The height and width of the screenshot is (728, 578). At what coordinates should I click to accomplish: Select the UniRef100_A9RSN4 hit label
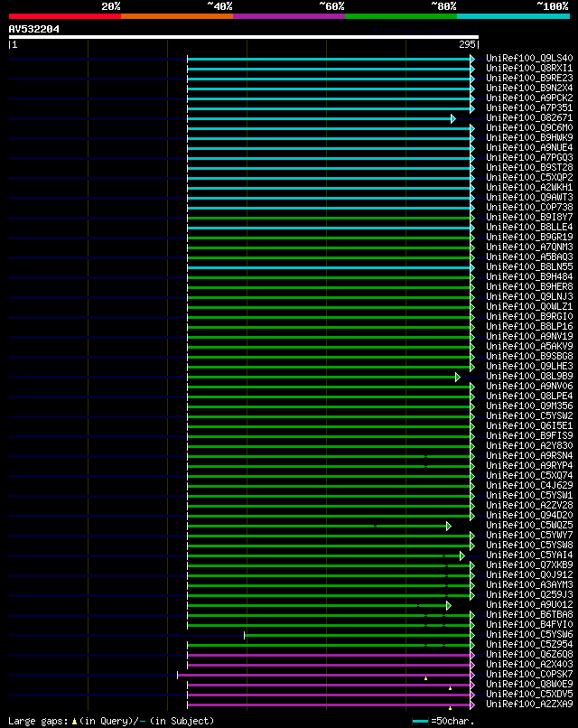click(x=529, y=456)
